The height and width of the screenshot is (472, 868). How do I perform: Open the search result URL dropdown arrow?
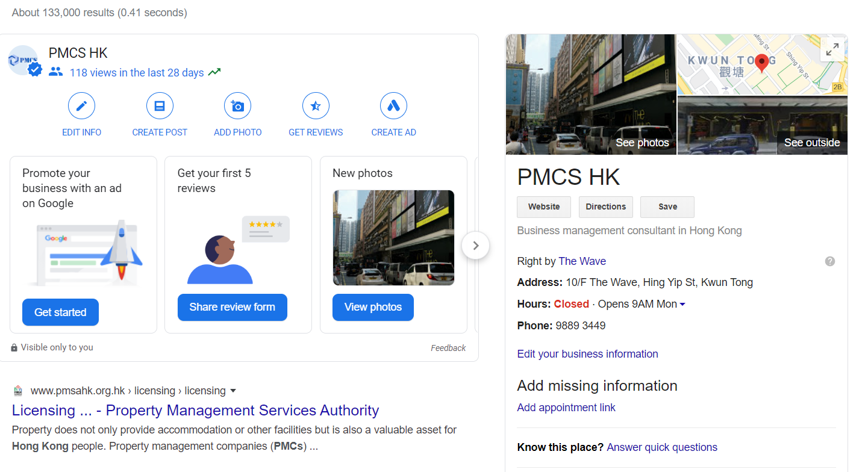click(x=233, y=391)
